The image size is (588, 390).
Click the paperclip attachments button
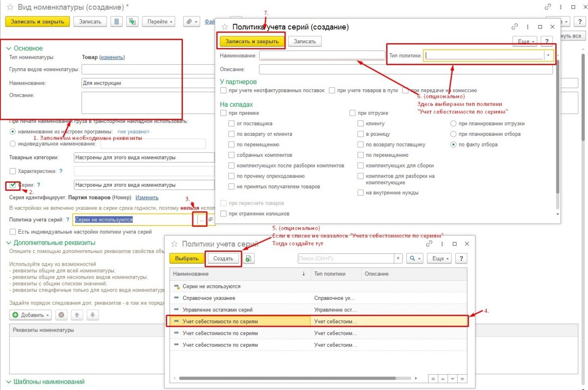pos(191,22)
